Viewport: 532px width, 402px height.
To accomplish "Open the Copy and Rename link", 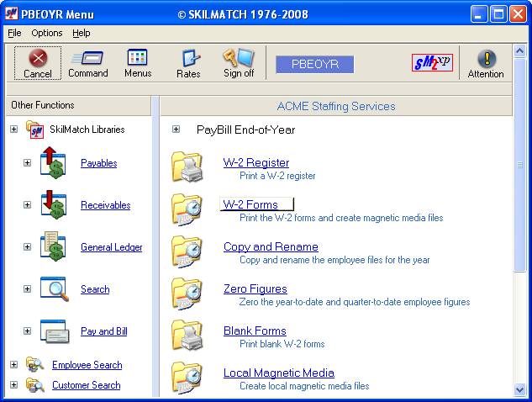I will 271,247.
